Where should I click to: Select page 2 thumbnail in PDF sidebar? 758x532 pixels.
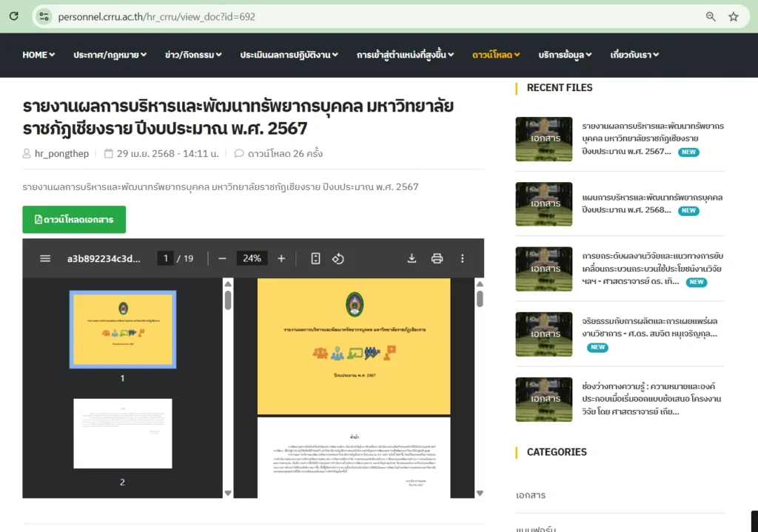click(x=123, y=434)
